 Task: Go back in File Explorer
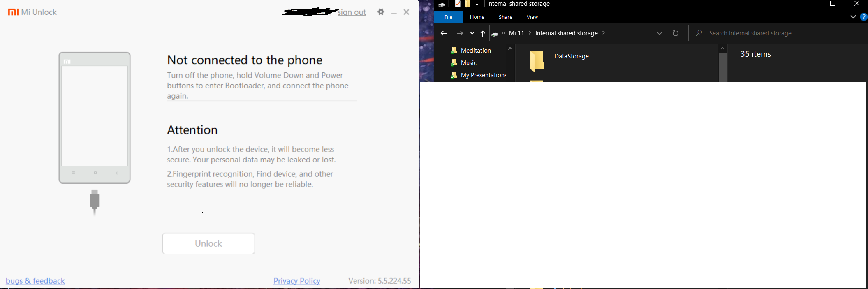[x=444, y=33]
